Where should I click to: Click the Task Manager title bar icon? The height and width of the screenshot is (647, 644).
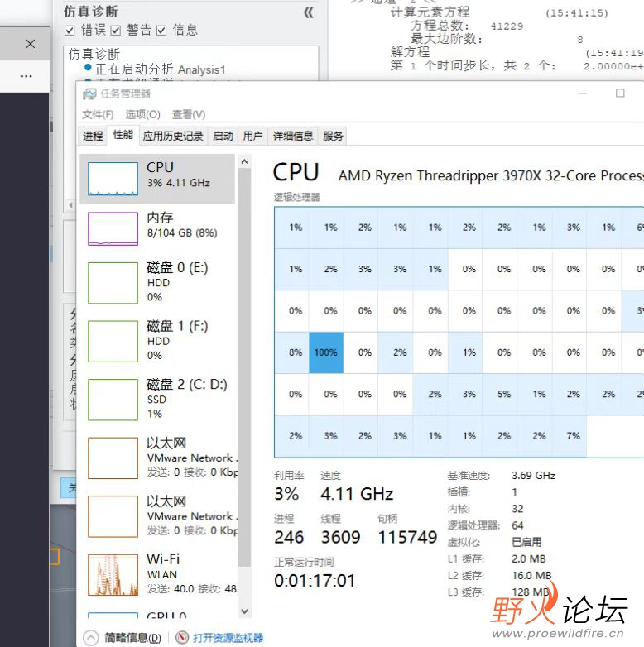click(89, 93)
